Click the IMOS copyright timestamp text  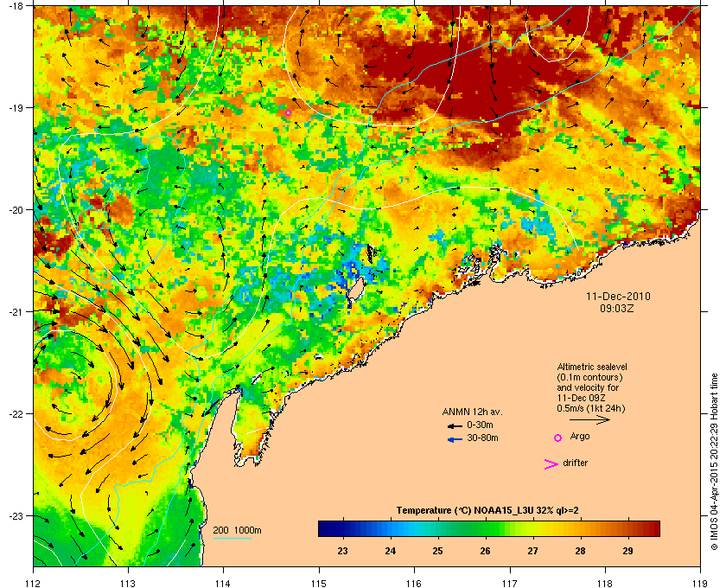[x=714, y=462]
